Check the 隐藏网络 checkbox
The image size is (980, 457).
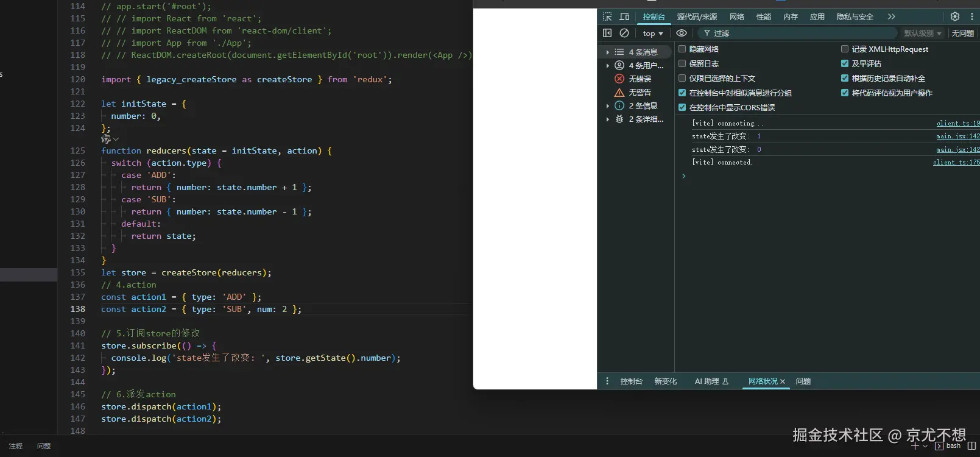click(x=682, y=49)
